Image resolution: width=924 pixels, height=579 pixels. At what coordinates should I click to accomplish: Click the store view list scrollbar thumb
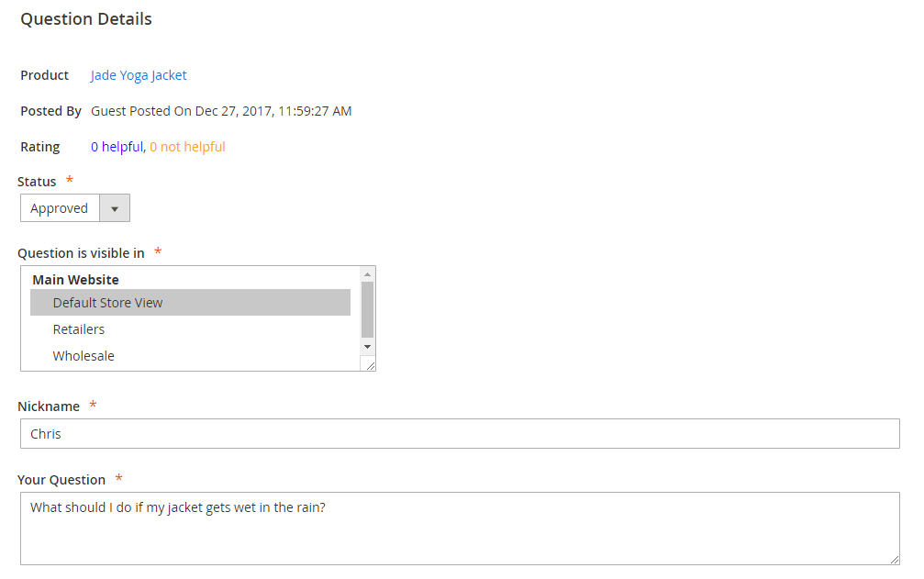(x=368, y=309)
